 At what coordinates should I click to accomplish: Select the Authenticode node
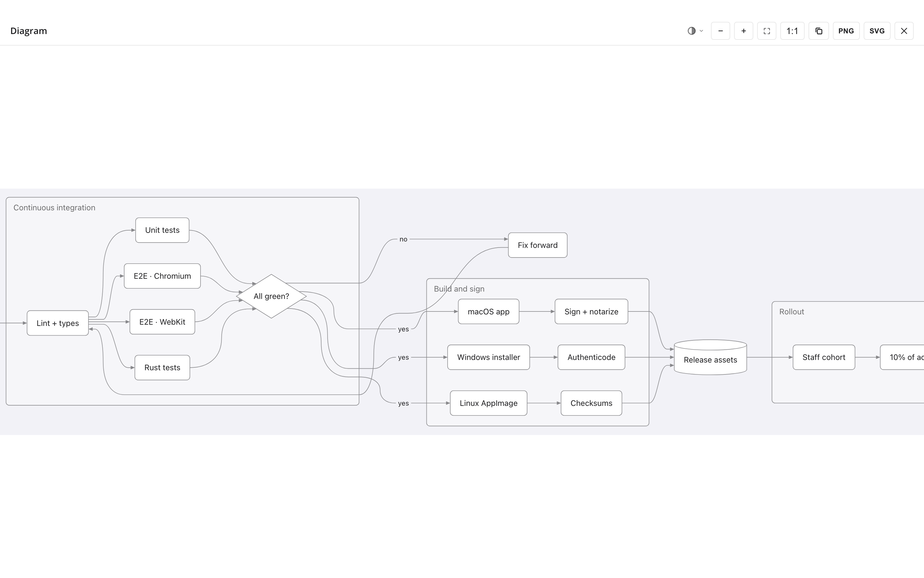[591, 357]
